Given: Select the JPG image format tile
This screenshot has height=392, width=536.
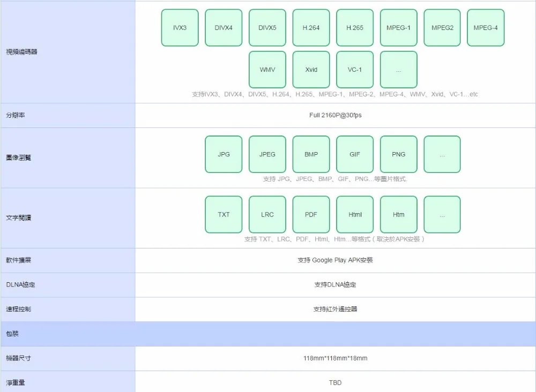Looking at the screenshot, I should coord(224,154).
